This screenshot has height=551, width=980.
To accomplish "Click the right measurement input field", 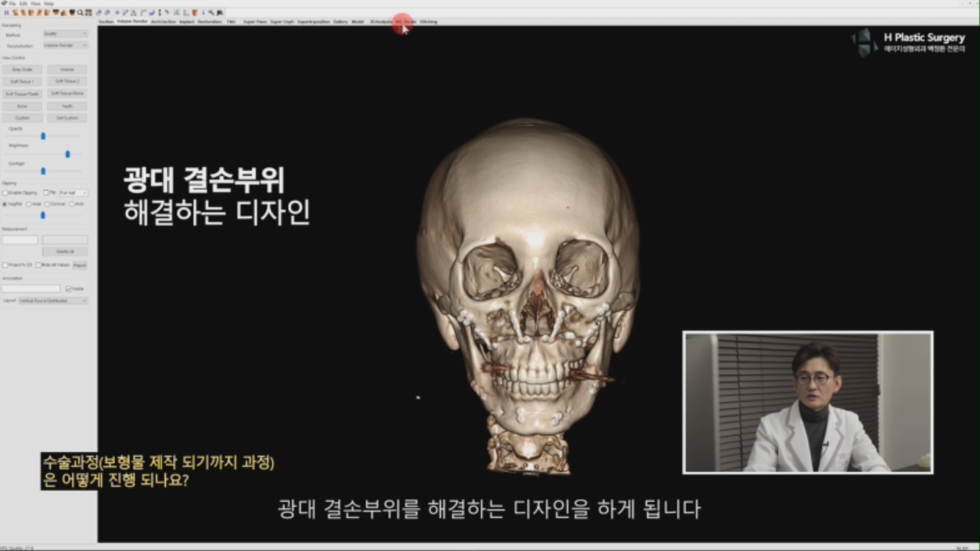I will (x=65, y=240).
